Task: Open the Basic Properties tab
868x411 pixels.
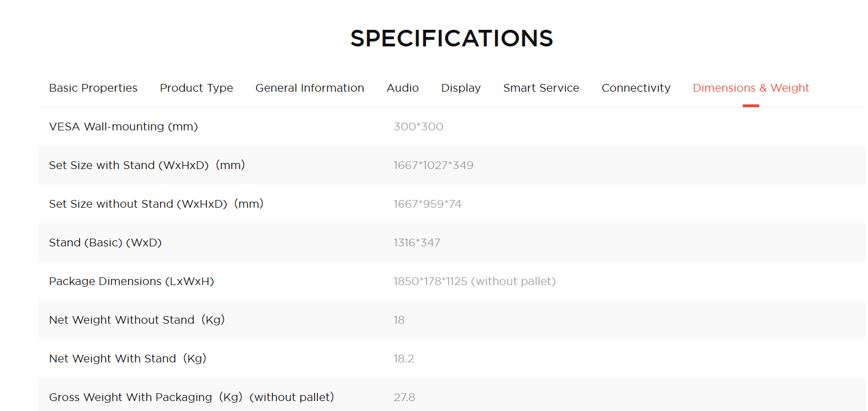Action: point(93,88)
